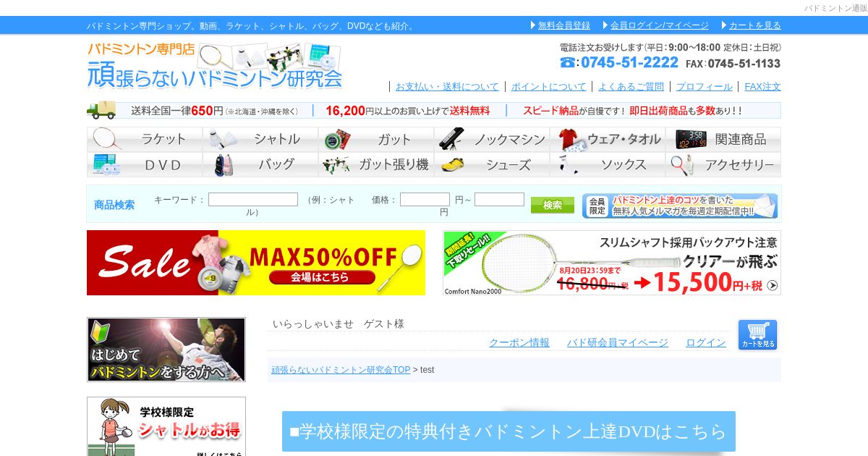Open the 関連商品 category
The image size is (868, 456).
coord(723,139)
